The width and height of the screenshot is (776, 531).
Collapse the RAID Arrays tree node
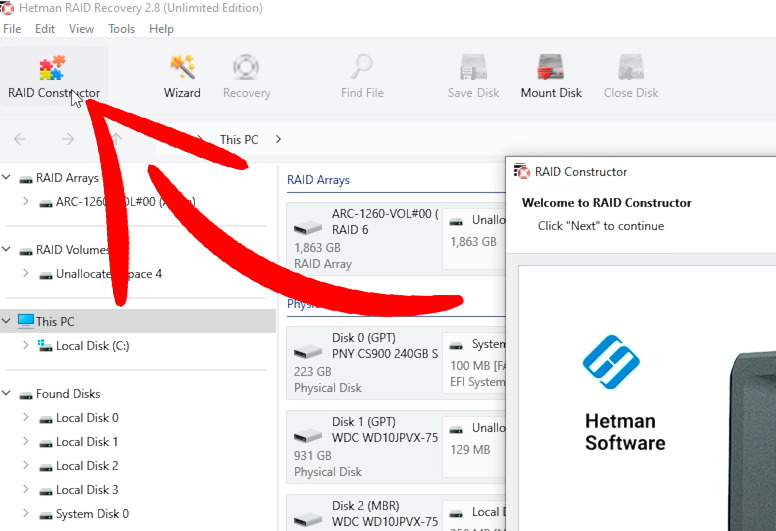(x=6, y=177)
